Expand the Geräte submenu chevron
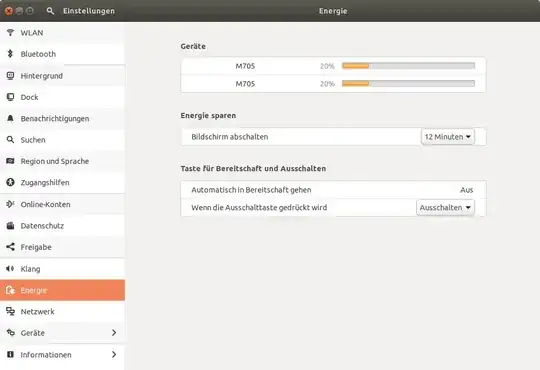 point(114,332)
